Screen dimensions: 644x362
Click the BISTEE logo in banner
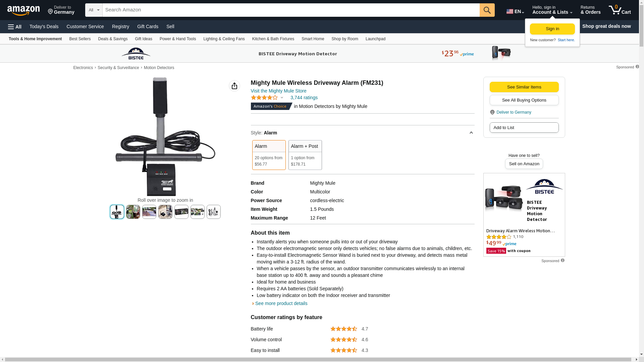(x=136, y=54)
